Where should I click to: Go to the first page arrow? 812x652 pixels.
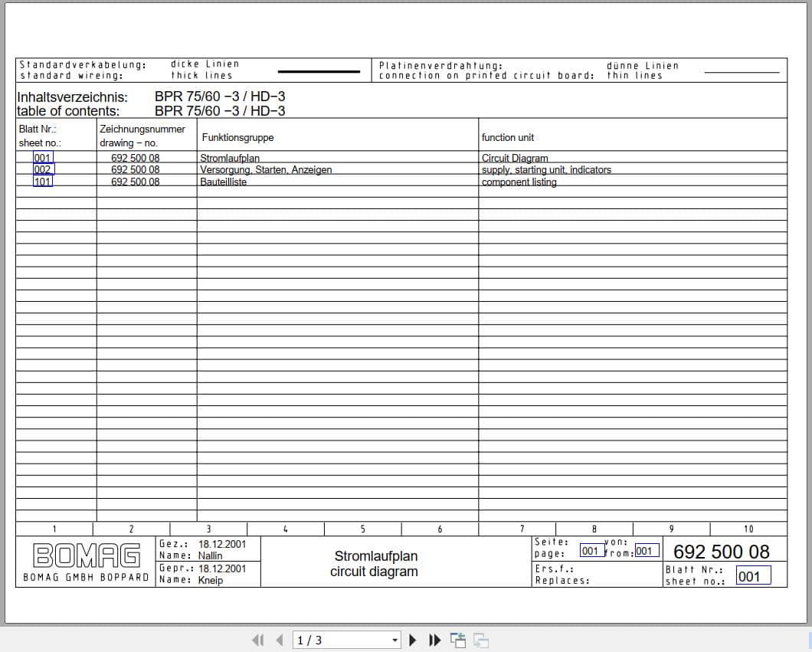coord(258,640)
